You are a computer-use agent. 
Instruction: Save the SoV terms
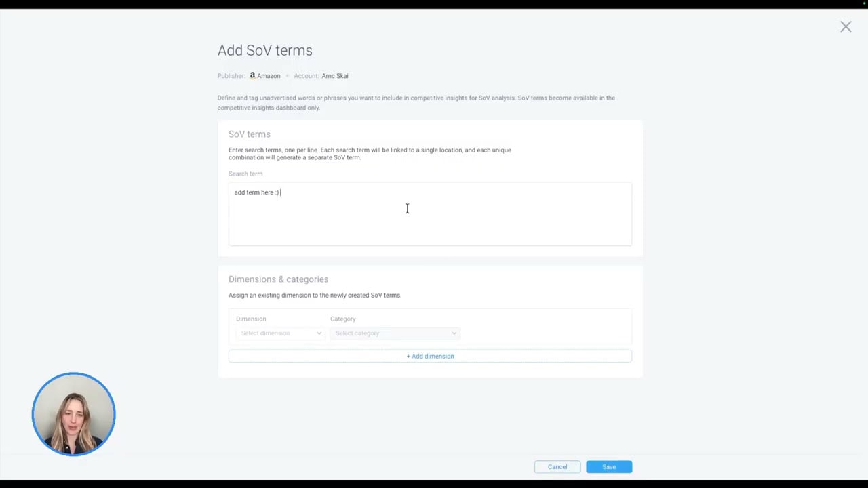(x=609, y=467)
